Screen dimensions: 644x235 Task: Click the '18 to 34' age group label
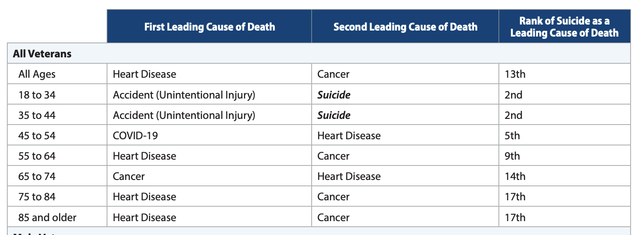pos(37,95)
